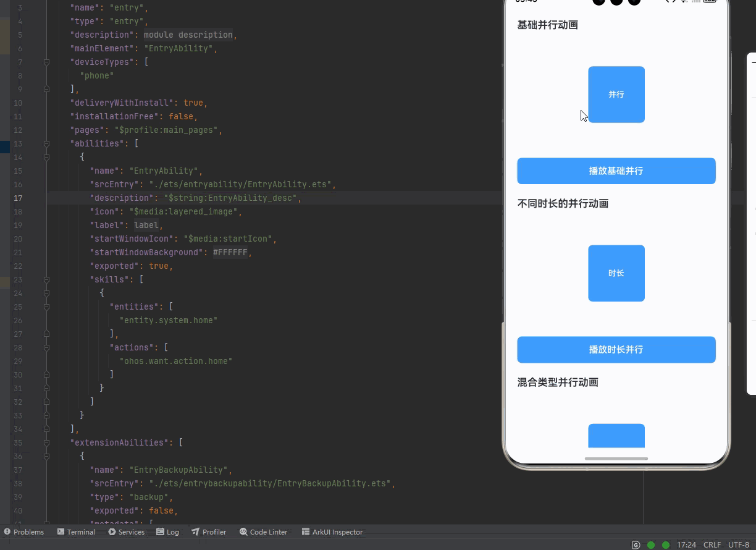Screen dimensions: 756x550
Task: Open the Terminal panel tab
Action: coord(76,531)
